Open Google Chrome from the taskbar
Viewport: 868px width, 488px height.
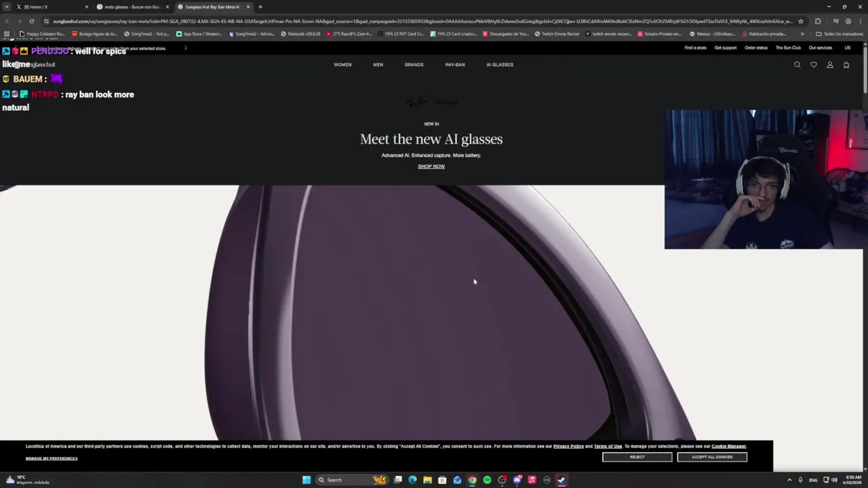[472, 480]
